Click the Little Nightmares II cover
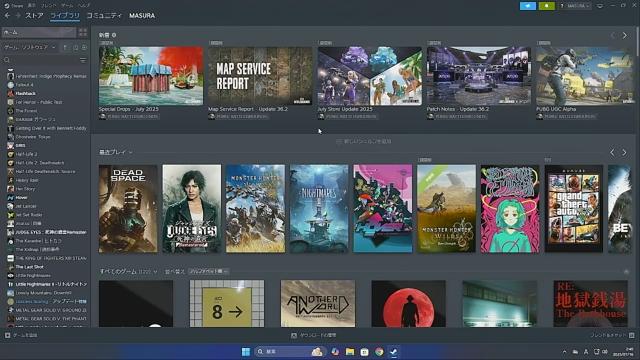The image size is (640, 360). (x=319, y=209)
